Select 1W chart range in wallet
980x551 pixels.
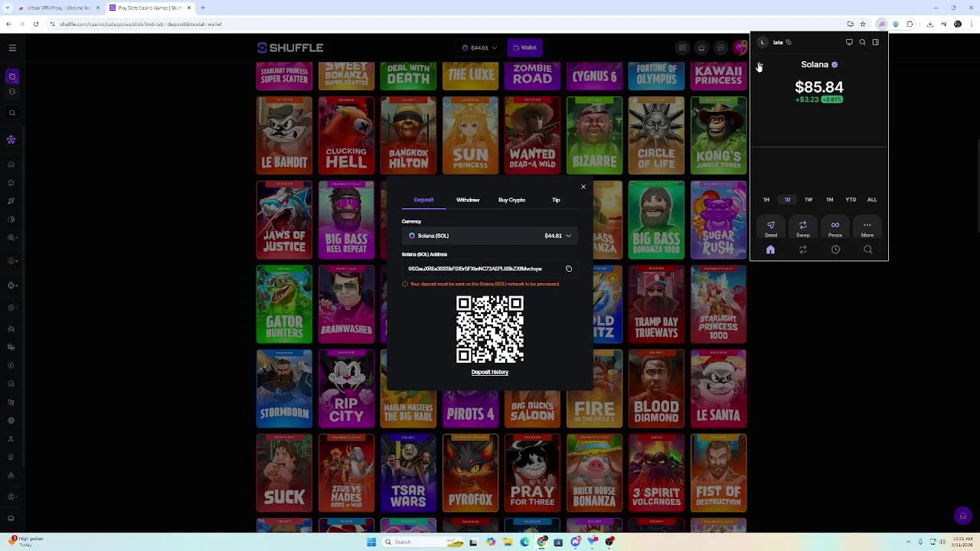pyautogui.click(x=808, y=200)
